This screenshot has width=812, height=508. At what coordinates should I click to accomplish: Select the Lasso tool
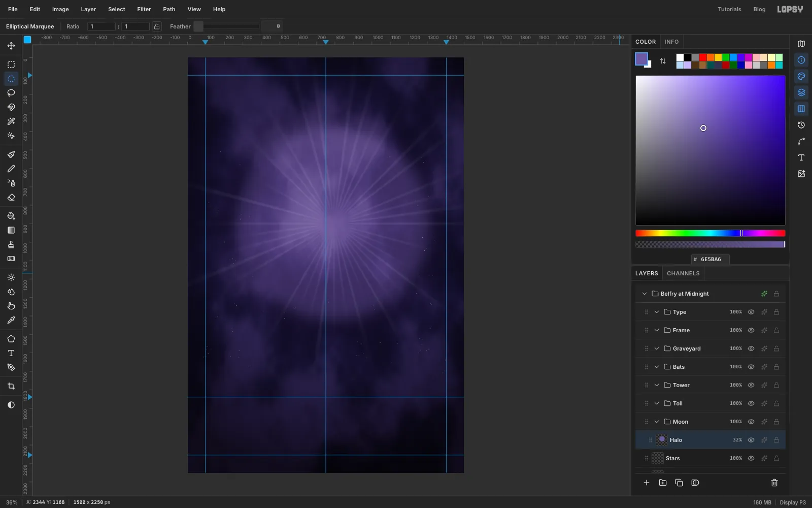[11, 93]
